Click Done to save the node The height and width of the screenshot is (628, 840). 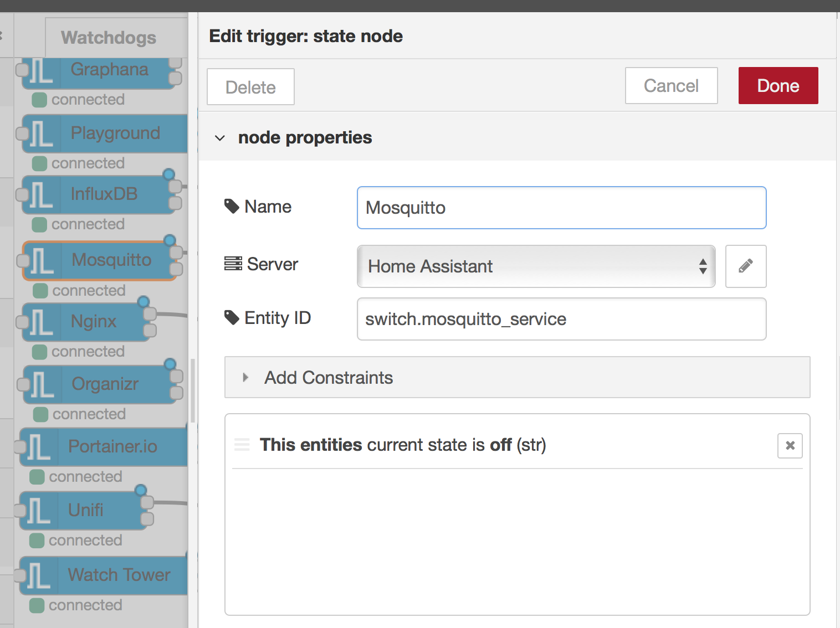click(777, 85)
